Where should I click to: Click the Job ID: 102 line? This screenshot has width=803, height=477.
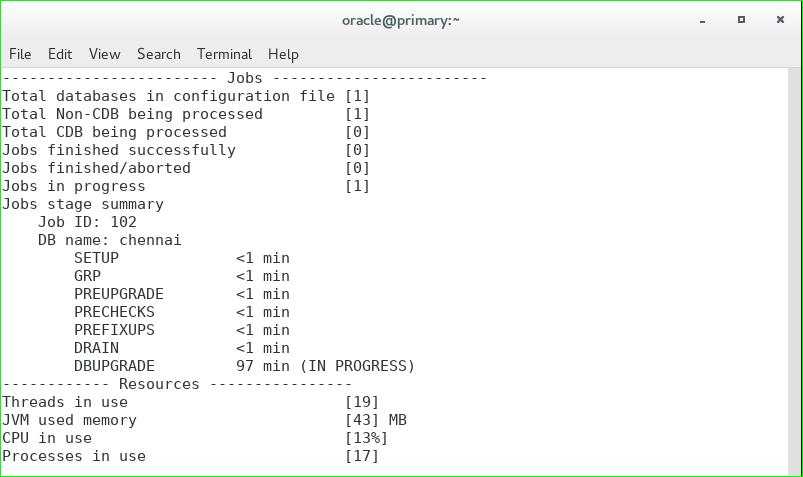point(87,222)
